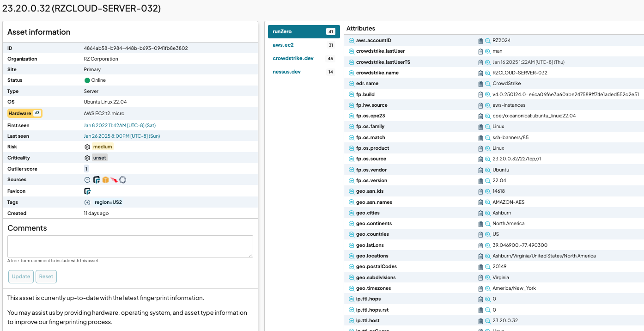
Task: Copy the fp.os.cpe23 value
Action: coord(480,116)
